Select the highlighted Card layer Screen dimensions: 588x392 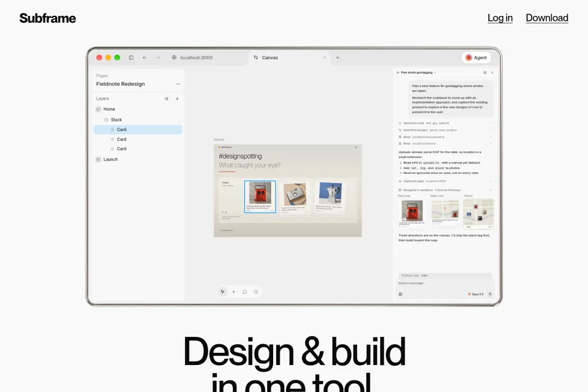pyautogui.click(x=138, y=129)
